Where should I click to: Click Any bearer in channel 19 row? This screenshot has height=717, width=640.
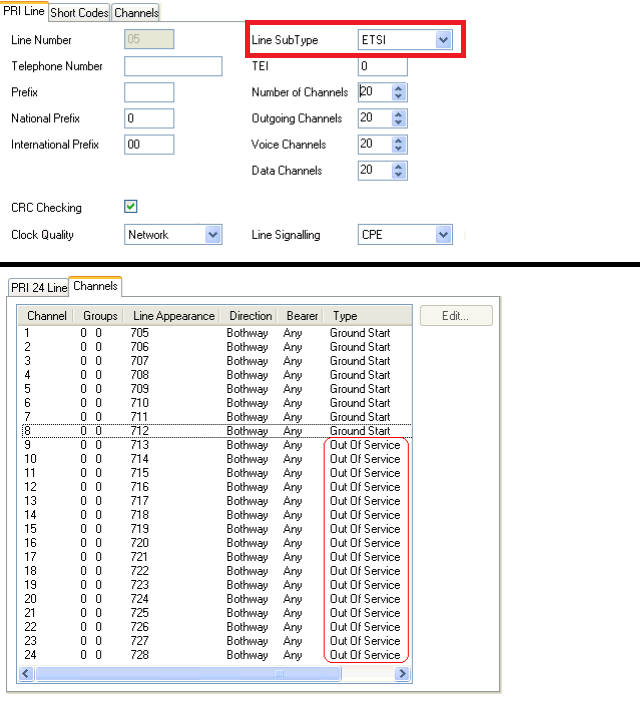pyautogui.click(x=293, y=585)
